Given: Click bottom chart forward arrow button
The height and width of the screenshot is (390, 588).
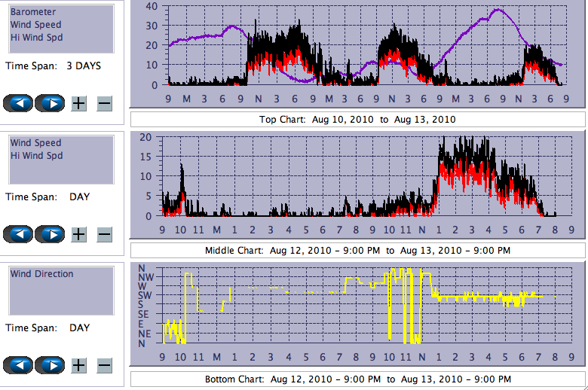Looking at the screenshot, I should (49, 365).
